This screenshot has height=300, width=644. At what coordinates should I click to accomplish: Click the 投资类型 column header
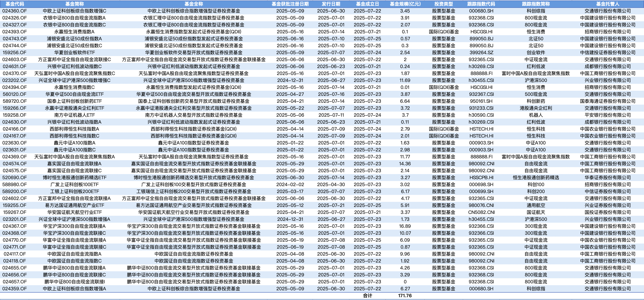(x=444, y=4)
